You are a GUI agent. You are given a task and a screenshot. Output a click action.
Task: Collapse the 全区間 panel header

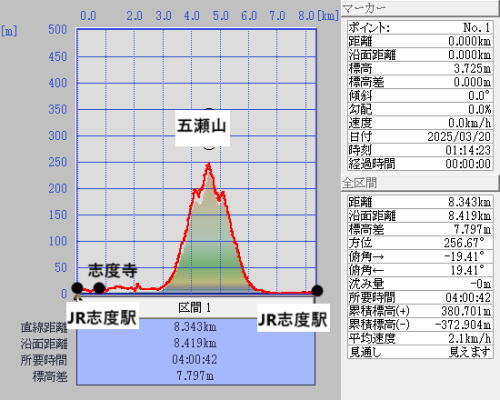pyautogui.click(x=419, y=183)
